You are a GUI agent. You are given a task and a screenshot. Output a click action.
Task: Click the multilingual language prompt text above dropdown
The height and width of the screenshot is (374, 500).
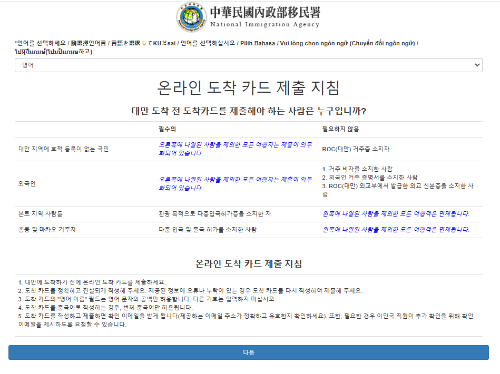point(217,47)
